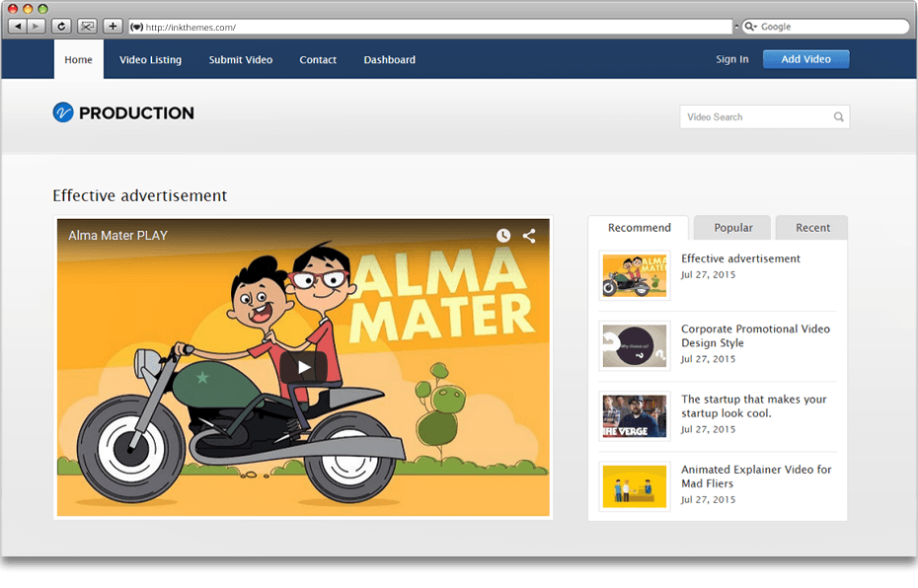Click the Production logo circle icon
Screen dimensions: 918x588
(x=63, y=112)
